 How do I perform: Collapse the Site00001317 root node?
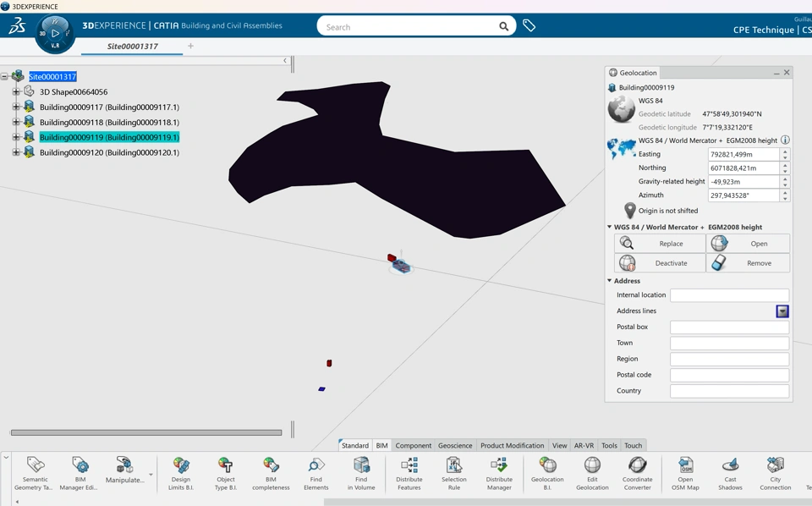point(5,77)
